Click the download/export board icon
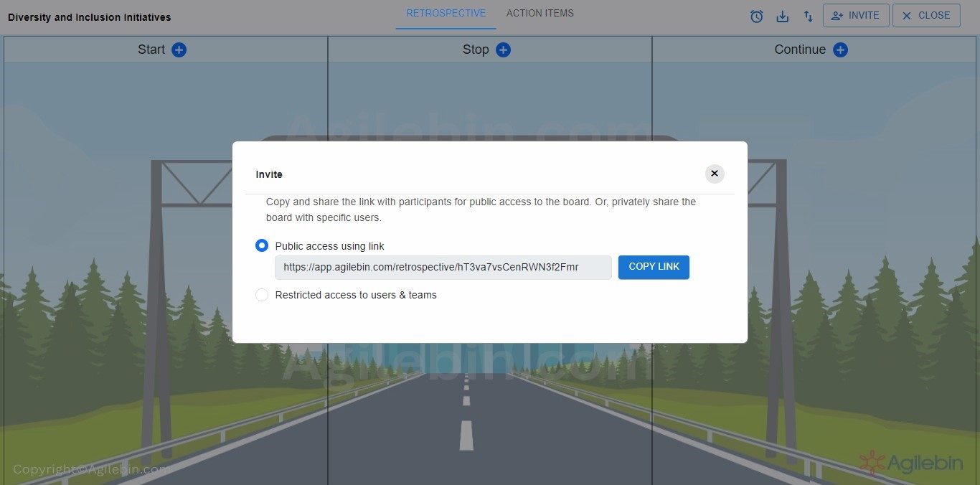 click(x=782, y=16)
